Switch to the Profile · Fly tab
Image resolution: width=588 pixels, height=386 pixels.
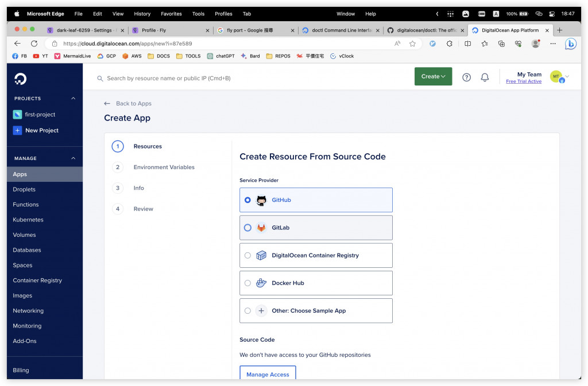click(167, 30)
